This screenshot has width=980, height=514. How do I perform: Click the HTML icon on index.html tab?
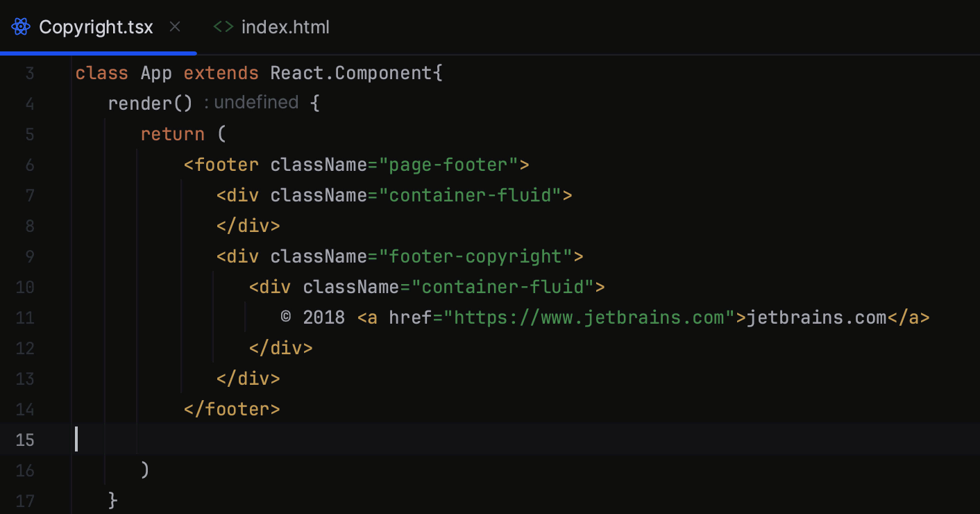tap(223, 26)
